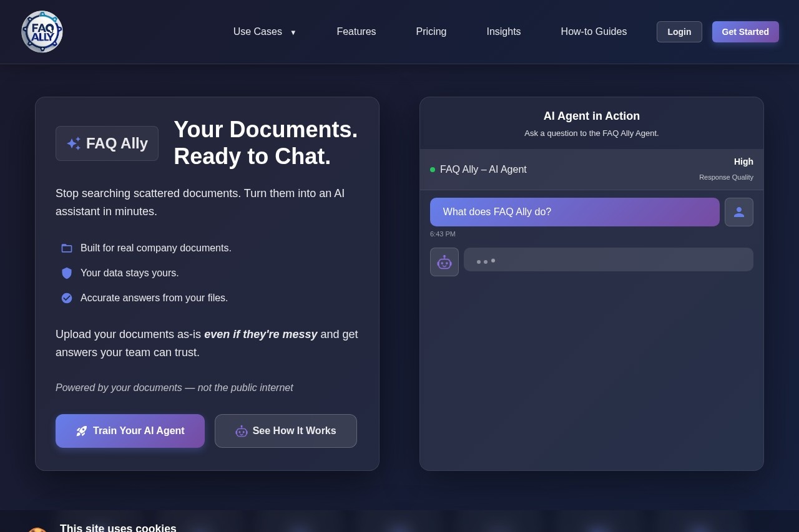Screen dimensions: 799x532
Task: Click Train Your AI Agent button
Action: [130, 431]
